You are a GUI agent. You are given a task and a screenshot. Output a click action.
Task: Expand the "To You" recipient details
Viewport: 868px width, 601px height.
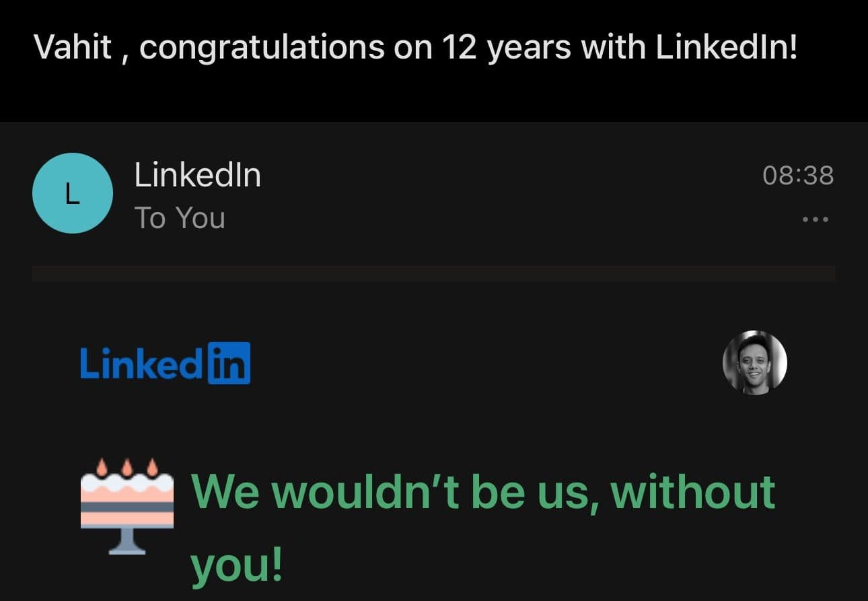tap(180, 218)
